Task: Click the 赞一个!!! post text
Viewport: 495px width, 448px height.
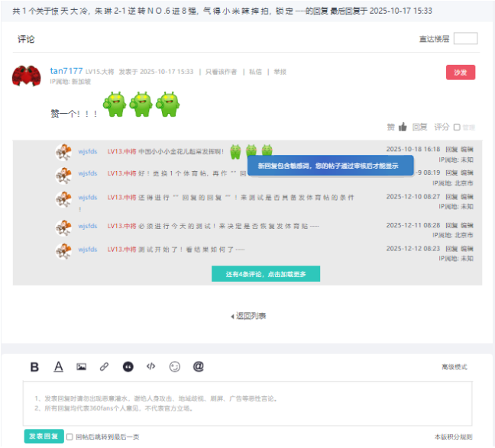Action: 74,113
